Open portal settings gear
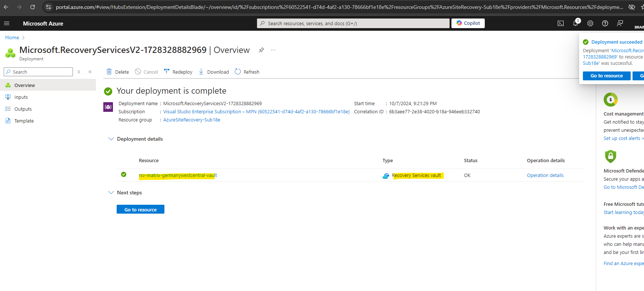 [x=590, y=23]
